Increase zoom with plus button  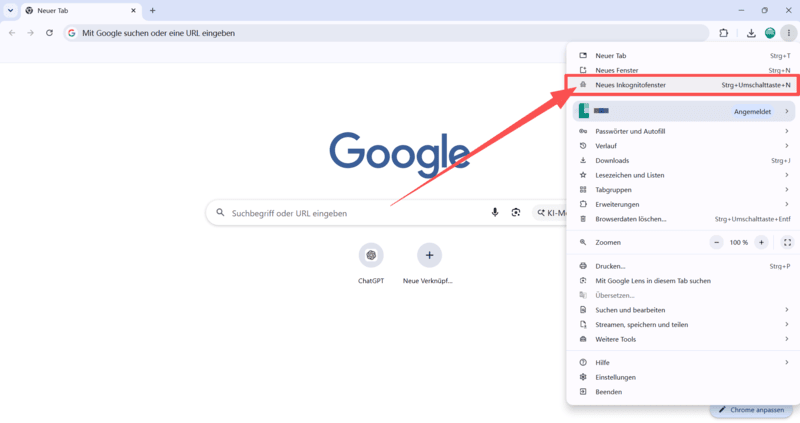tap(761, 242)
